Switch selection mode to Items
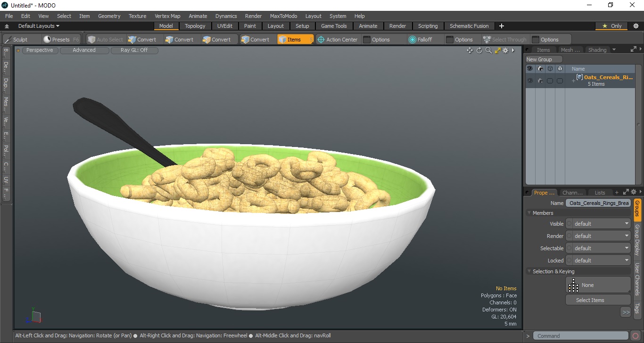Screen dimensions: 644x343 tap(295, 40)
